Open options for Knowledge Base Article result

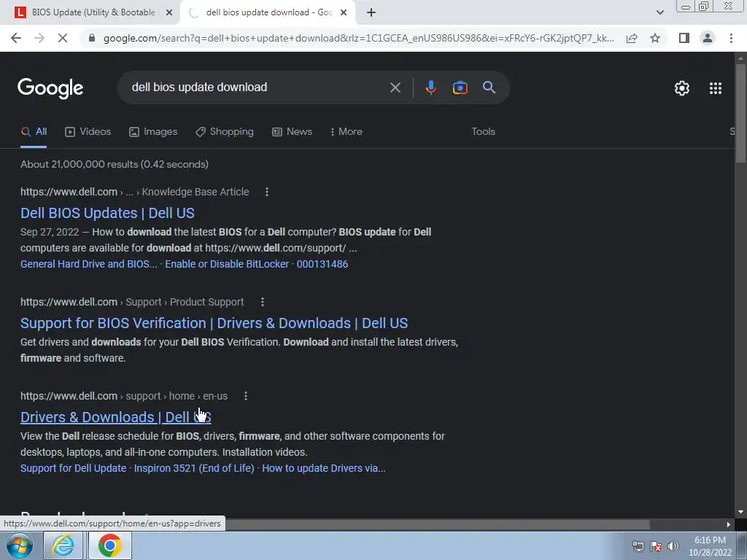(x=267, y=192)
